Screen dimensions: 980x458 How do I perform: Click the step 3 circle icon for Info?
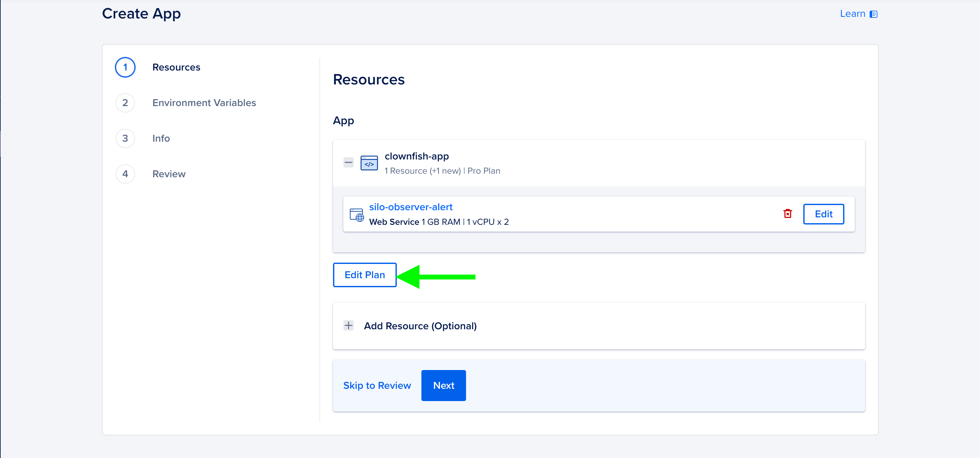pyautogui.click(x=125, y=138)
